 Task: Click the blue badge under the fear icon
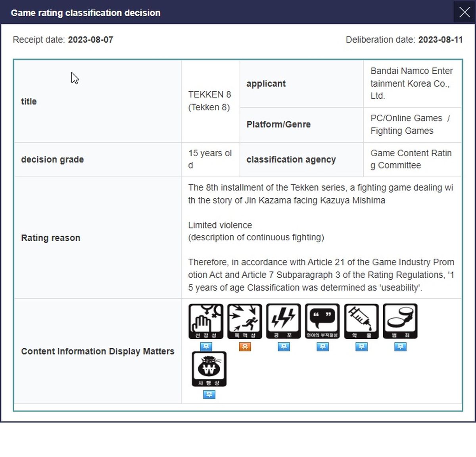click(x=284, y=347)
